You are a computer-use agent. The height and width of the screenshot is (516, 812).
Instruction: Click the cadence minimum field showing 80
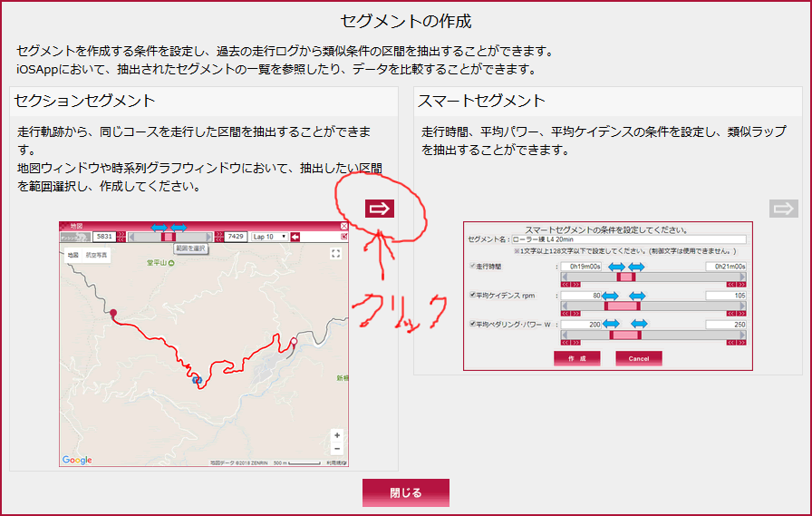click(581, 296)
